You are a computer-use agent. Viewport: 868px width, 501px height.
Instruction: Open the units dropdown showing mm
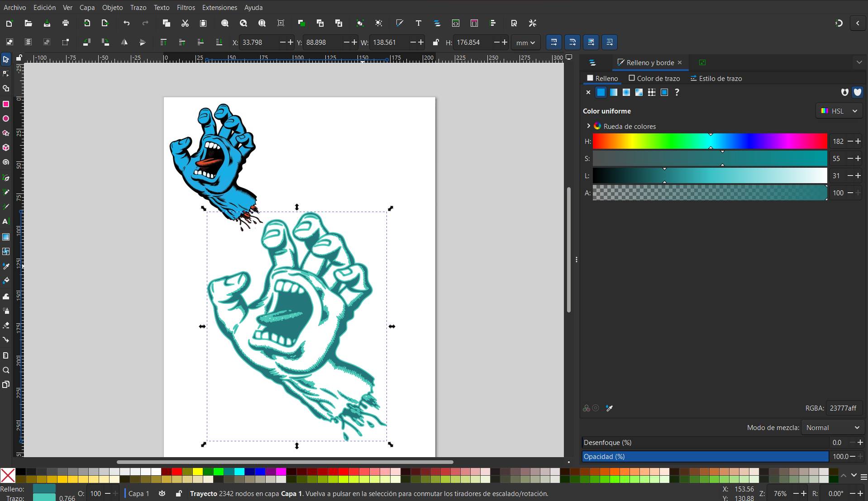[x=525, y=42]
